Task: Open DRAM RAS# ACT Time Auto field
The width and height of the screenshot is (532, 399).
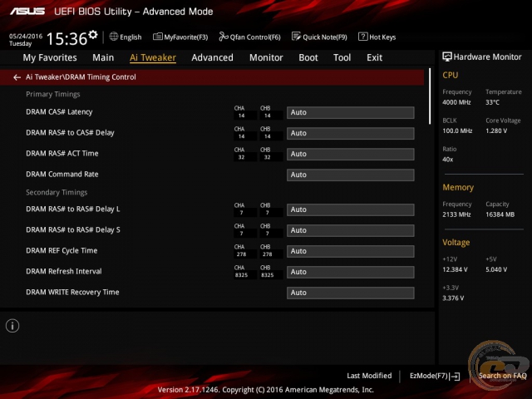Action: 351,154
